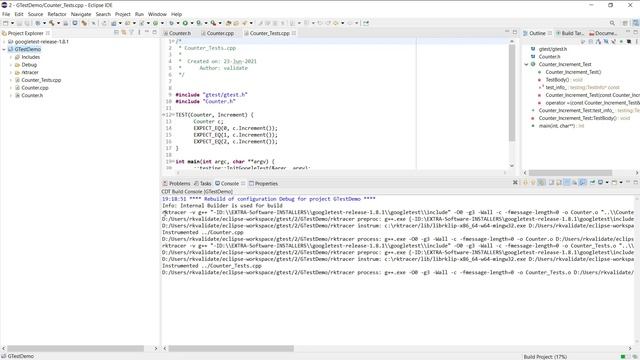Open the File menu
The height and width of the screenshot is (360, 640).
tap(6, 14)
